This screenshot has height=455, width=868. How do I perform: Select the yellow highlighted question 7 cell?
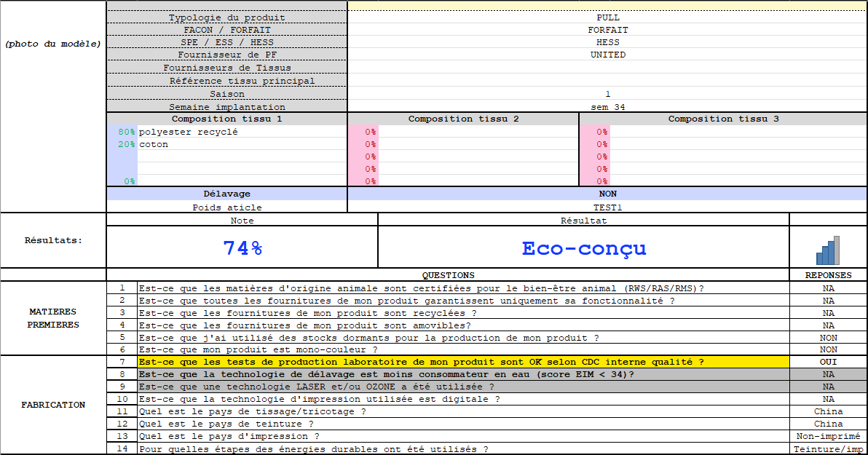(463, 362)
